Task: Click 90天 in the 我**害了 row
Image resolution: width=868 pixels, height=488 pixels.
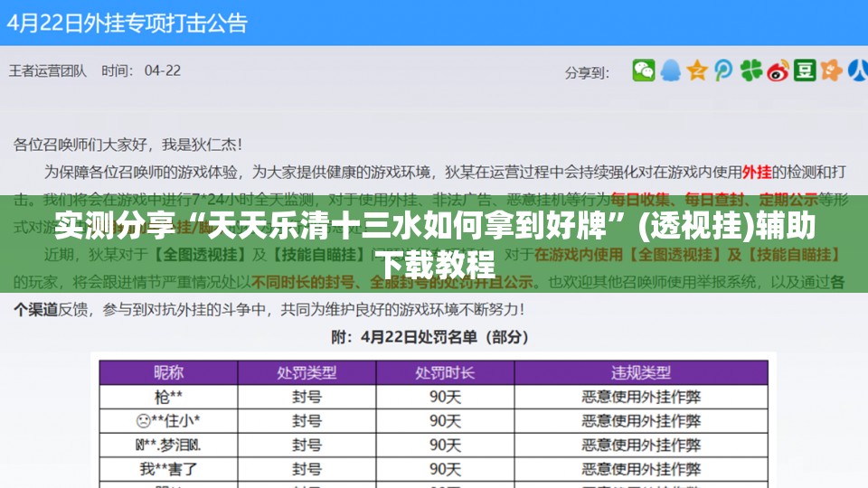Action: click(445, 469)
